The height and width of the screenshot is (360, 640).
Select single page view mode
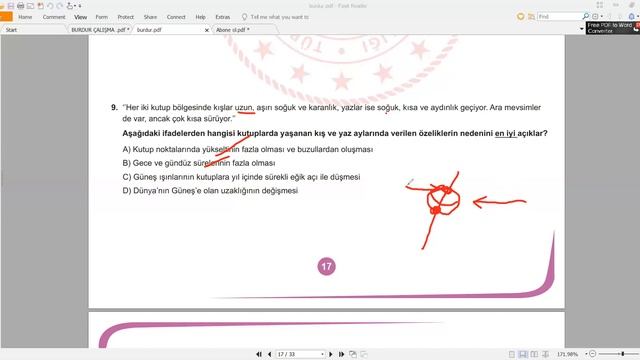(x=512, y=354)
